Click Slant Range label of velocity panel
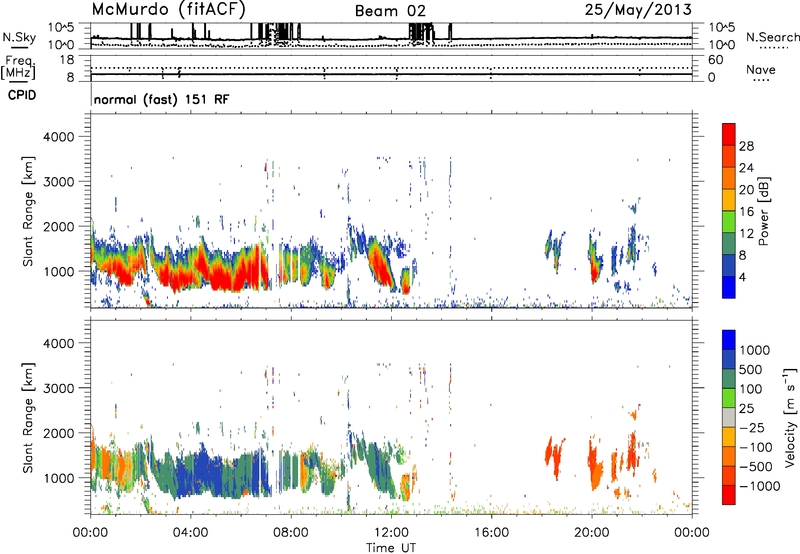 [x=28, y=418]
